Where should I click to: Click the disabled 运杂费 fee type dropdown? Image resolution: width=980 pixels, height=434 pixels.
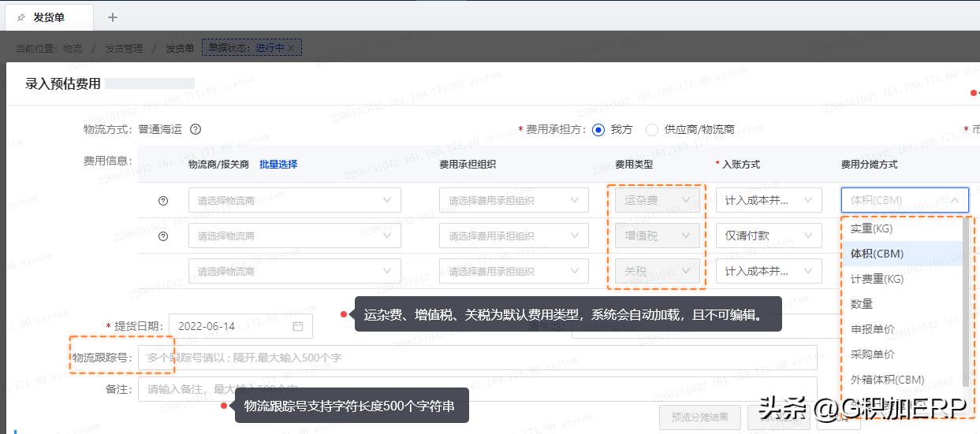tap(658, 200)
